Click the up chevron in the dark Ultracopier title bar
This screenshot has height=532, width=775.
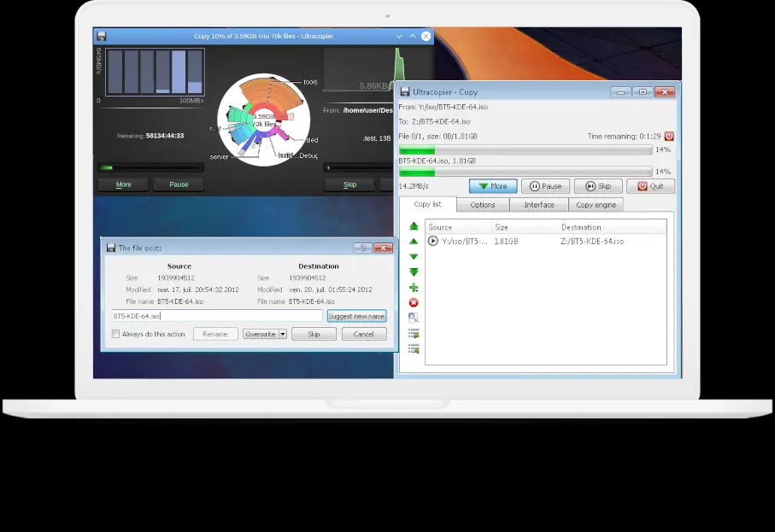click(413, 36)
